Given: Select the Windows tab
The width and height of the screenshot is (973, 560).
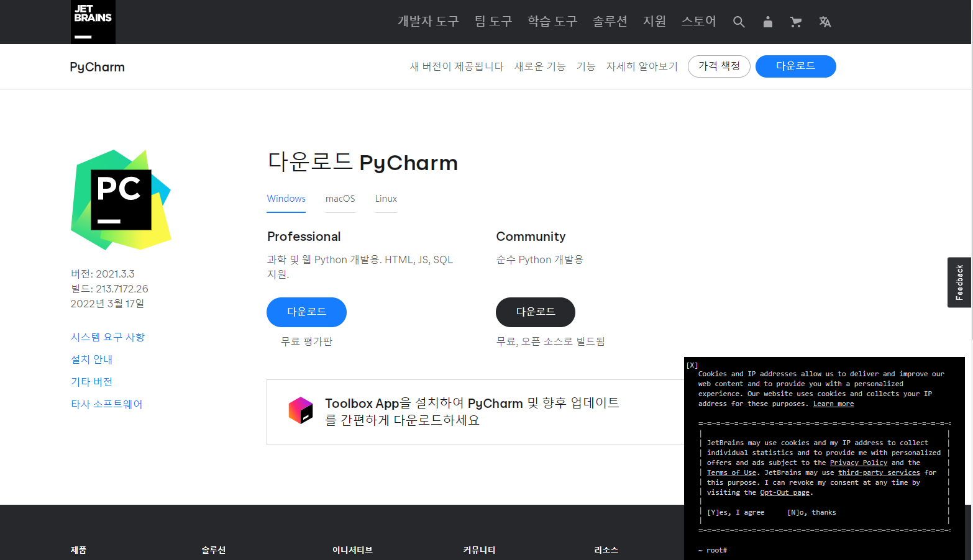Looking at the screenshot, I should (286, 199).
